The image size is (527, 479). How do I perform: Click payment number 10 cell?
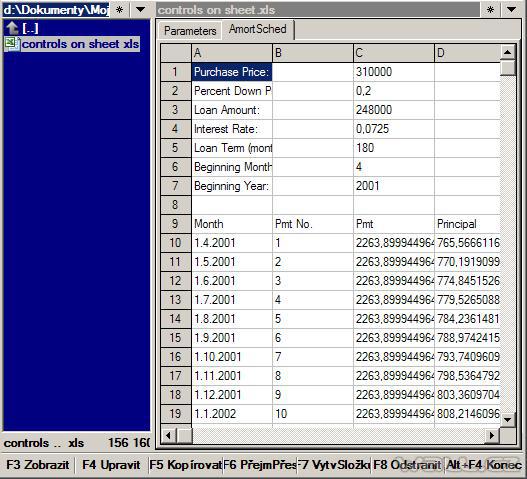point(313,413)
